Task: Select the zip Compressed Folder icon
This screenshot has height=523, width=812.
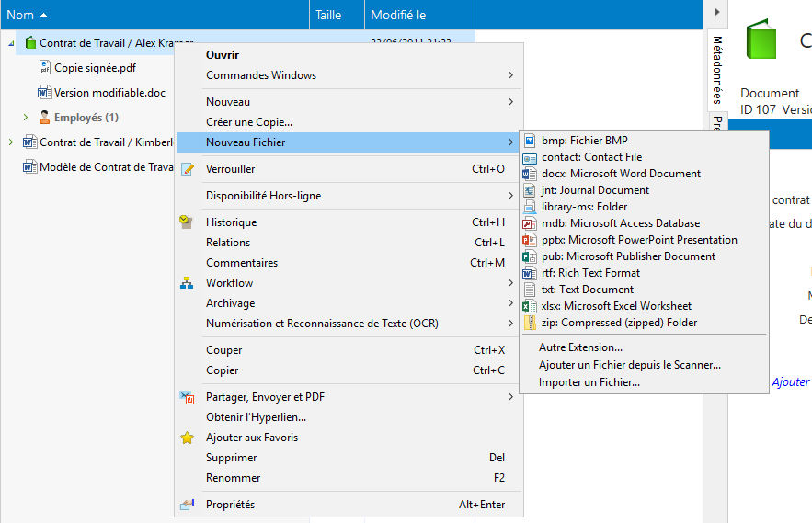Action: (x=529, y=323)
